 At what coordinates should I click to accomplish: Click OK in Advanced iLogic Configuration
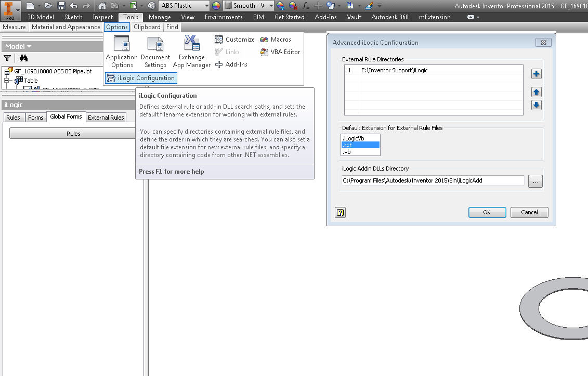[487, 212]
